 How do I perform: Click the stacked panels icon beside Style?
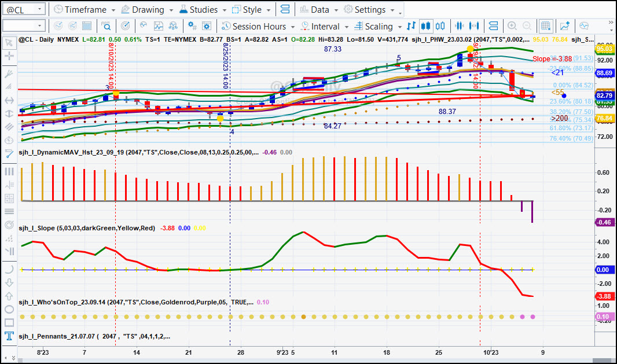point(285,9)
